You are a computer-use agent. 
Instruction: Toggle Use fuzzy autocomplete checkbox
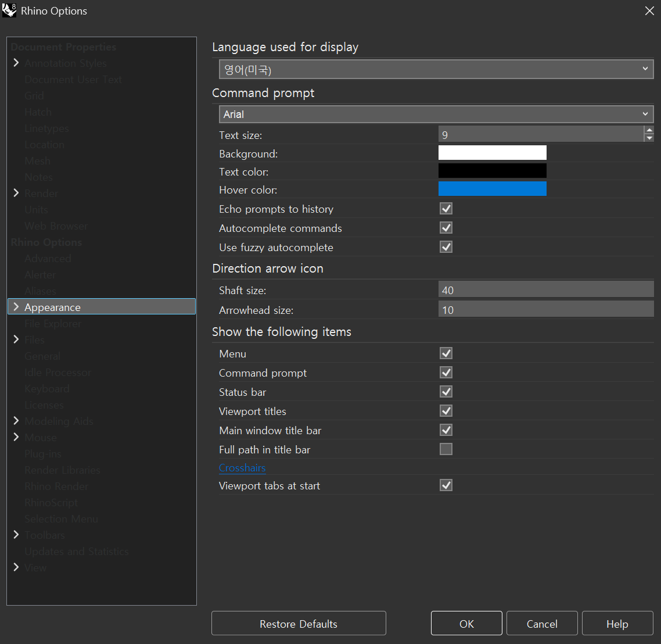coord(446,246)
